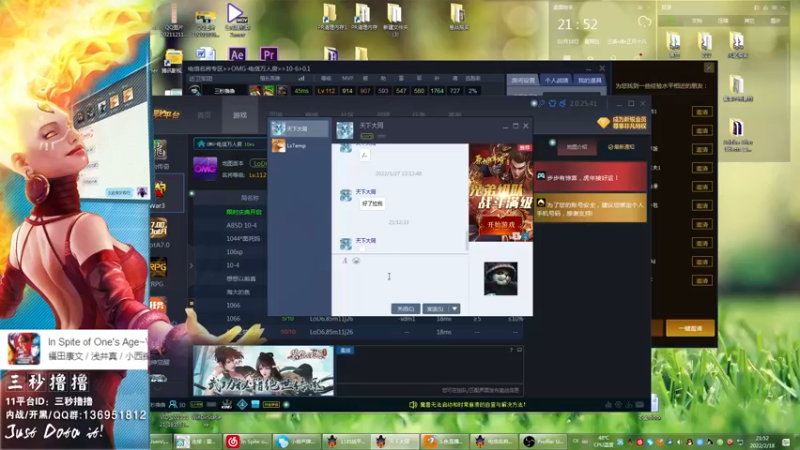
Task: Select the 10-4 room row
Action: [233, 265]
